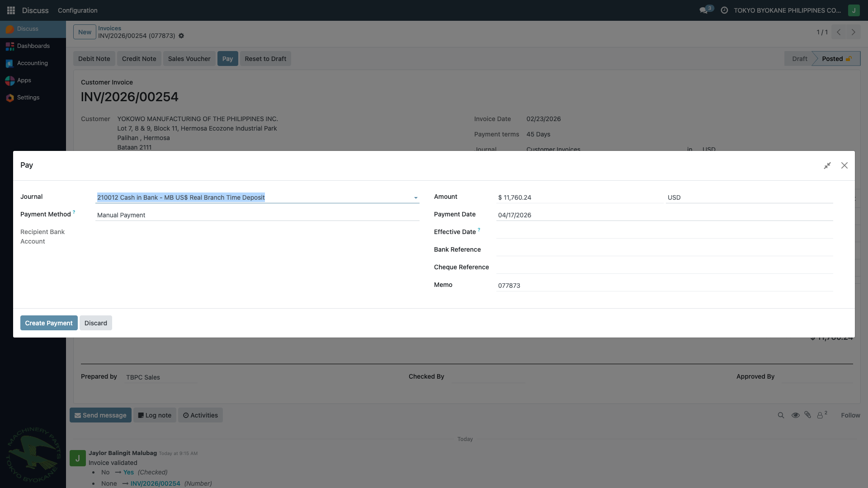
Task: Open Settings from the sidebar
Action: pos(10,97)
